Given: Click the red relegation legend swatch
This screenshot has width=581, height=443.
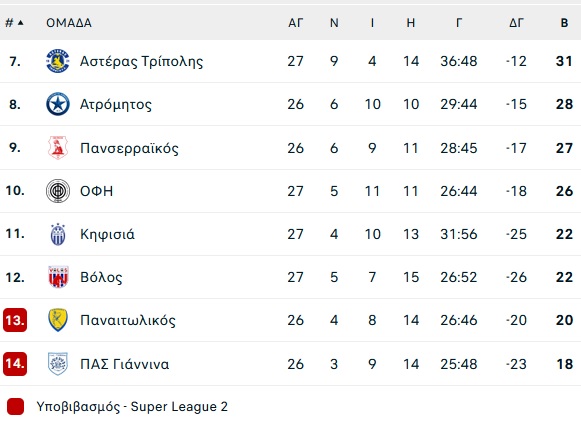Looking at the screenshot, I should (16, 407).
